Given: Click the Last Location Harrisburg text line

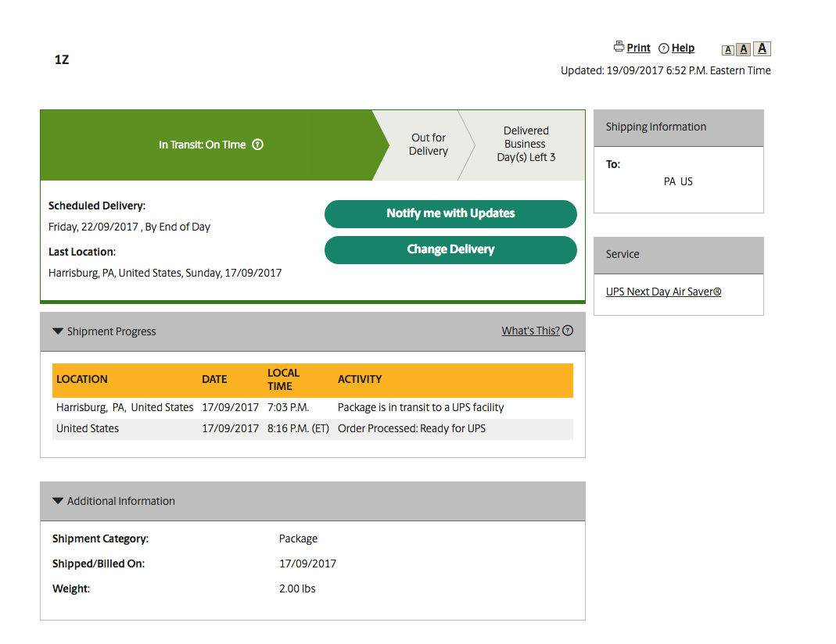Looking at the screenshot, I should [165, 274].
